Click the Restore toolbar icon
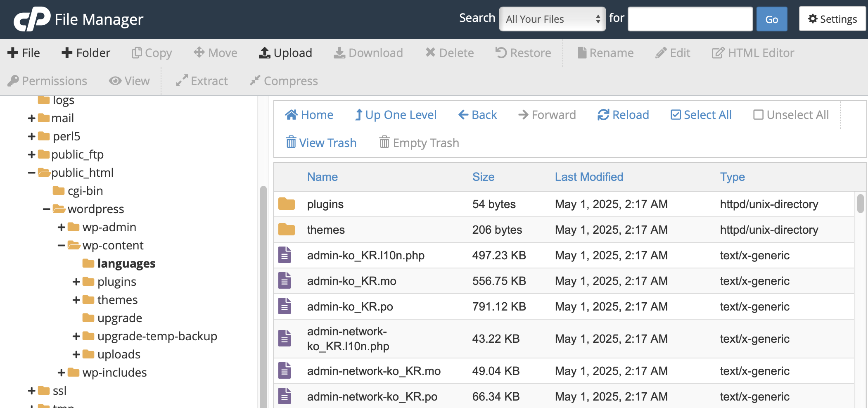The height and width of the screenshot is (408, 868). 501,52
